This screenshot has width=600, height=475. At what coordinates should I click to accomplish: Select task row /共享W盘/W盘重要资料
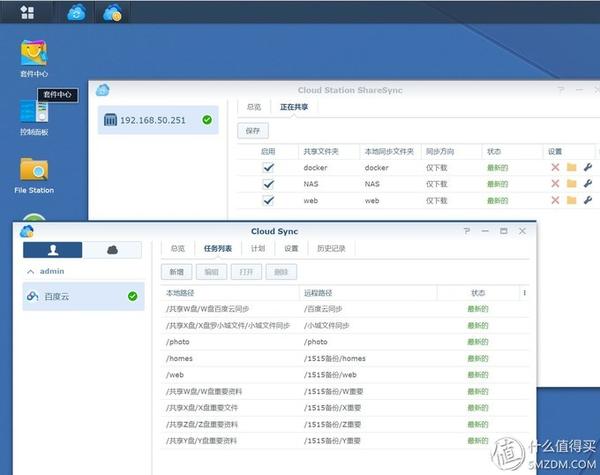pyautogui.click(x=346, y=392)
